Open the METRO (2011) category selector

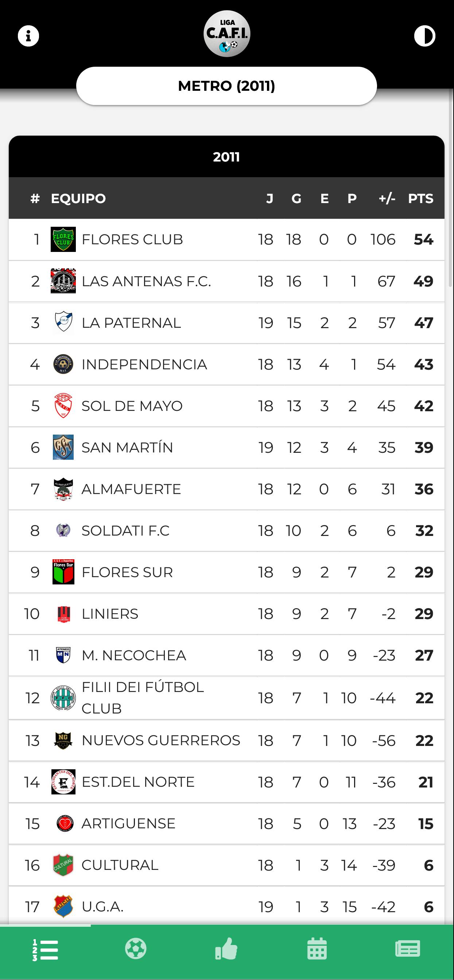(226, 86)
